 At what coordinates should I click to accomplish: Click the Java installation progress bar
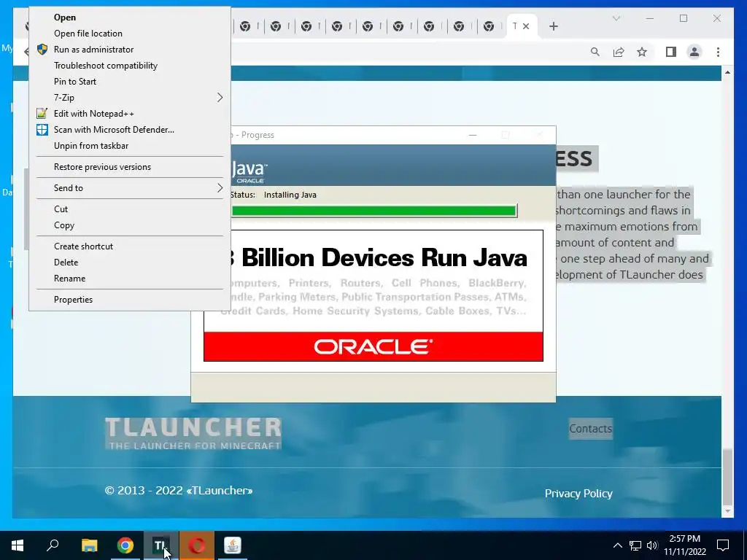click(374, 211)
